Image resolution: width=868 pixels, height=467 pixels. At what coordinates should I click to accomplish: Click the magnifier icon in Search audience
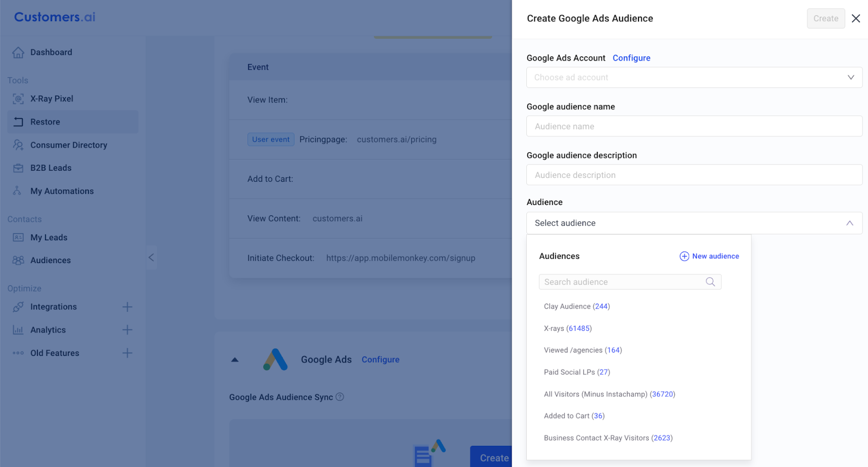(x=710, y=282)
